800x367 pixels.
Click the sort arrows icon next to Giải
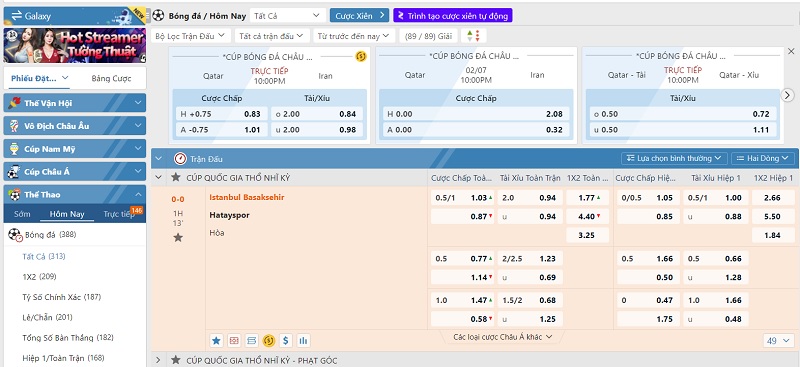click(473, 36)
